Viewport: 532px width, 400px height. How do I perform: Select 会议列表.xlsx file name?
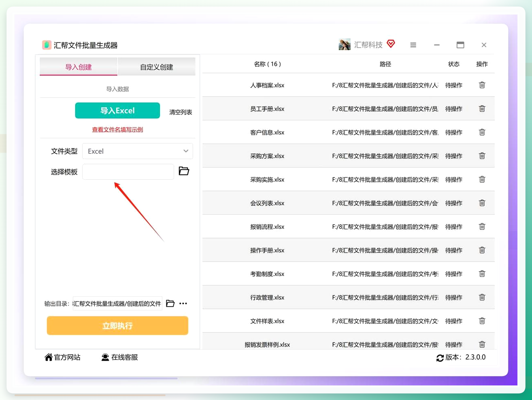pyautogui.click(x=267, y=203)
